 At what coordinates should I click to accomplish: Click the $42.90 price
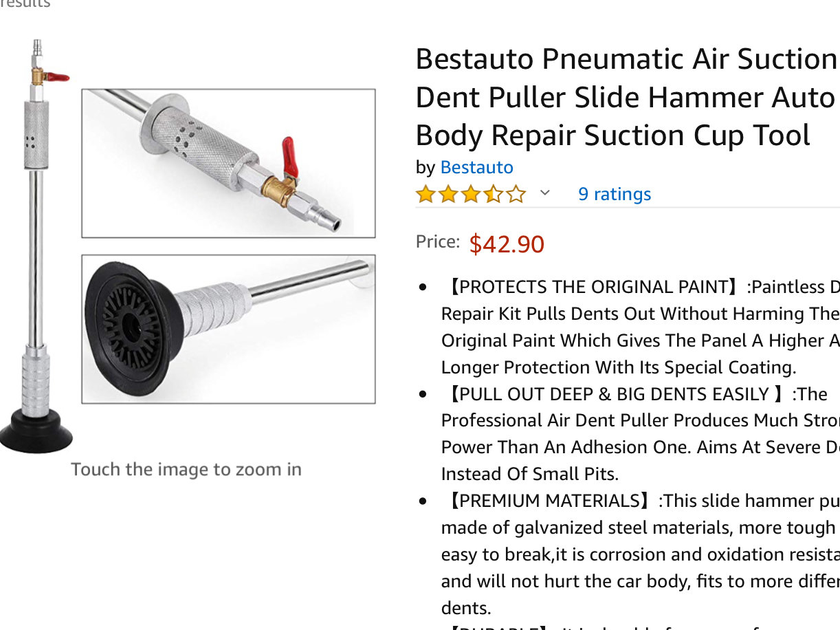(x=507, y=243)
